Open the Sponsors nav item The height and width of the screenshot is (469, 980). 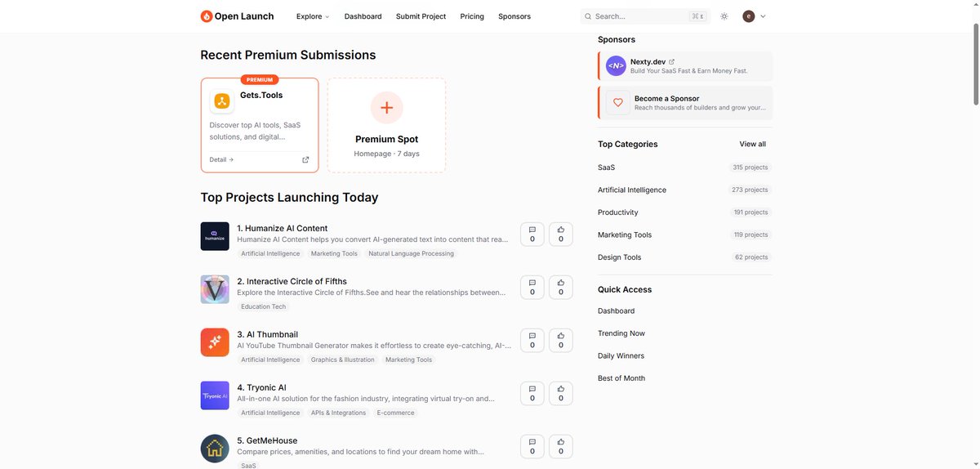click(x=514, y=16)
